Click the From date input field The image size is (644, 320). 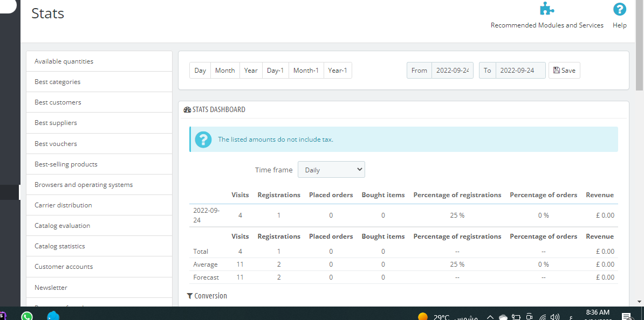tap(452, 70)
